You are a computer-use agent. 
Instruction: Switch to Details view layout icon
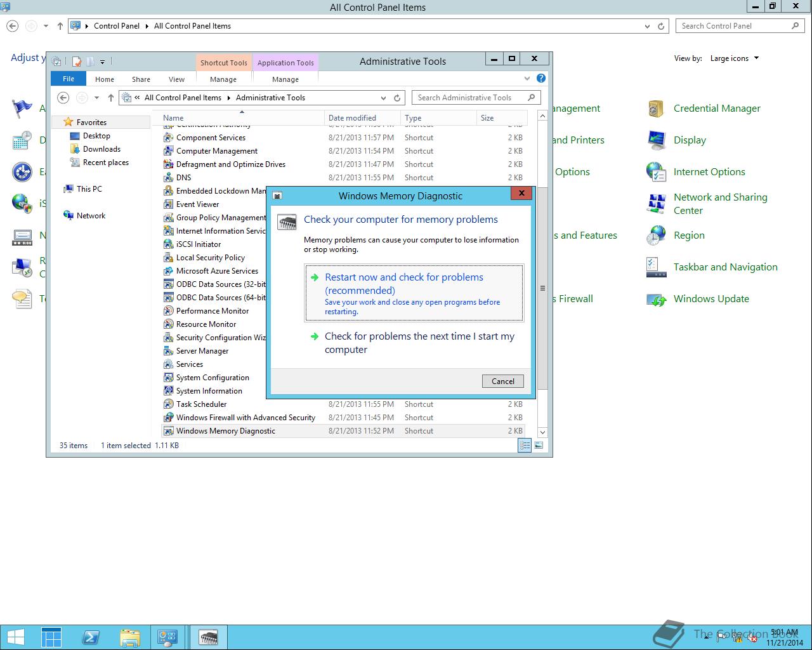click(525, 446)
